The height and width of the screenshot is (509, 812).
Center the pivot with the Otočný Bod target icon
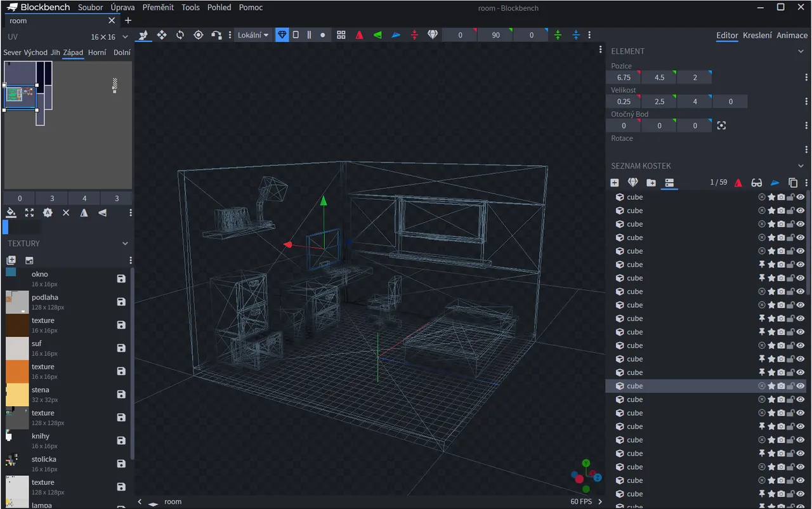721,126
